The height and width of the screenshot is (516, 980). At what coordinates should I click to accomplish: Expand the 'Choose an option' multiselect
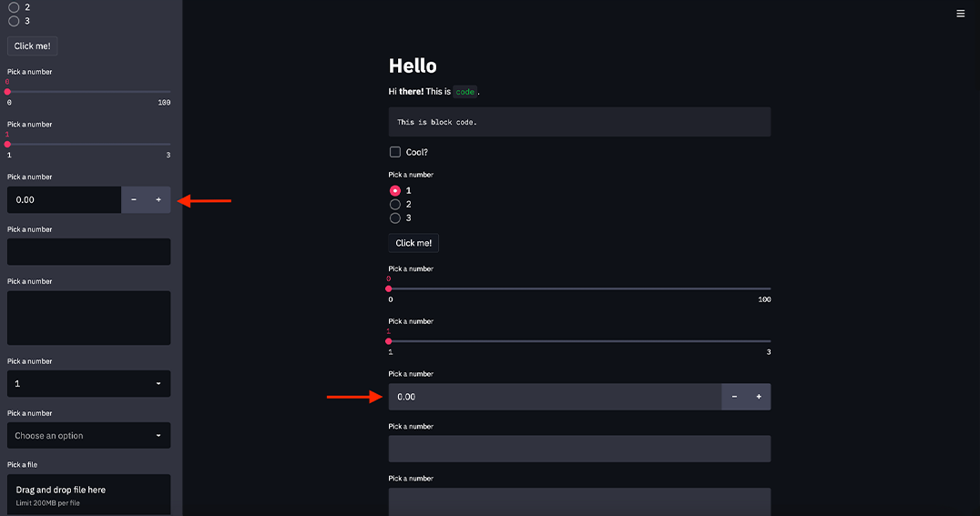point(88,436)
